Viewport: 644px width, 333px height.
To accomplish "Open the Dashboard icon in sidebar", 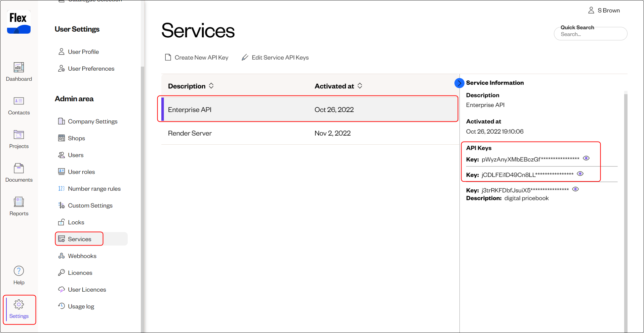I will (x=19, y=68).
